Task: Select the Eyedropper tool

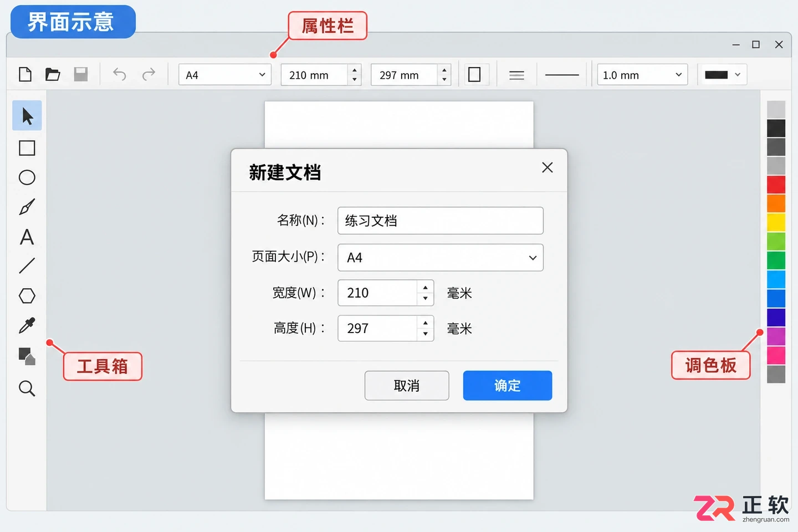Action: point(27,325)
